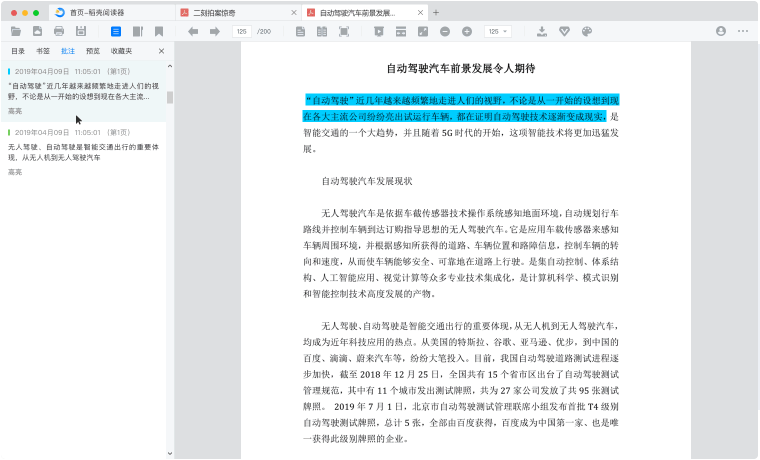Viewport: 760px width, 460px height.
Task: Click the open file folder icon
Action: (x=16, y=32)
